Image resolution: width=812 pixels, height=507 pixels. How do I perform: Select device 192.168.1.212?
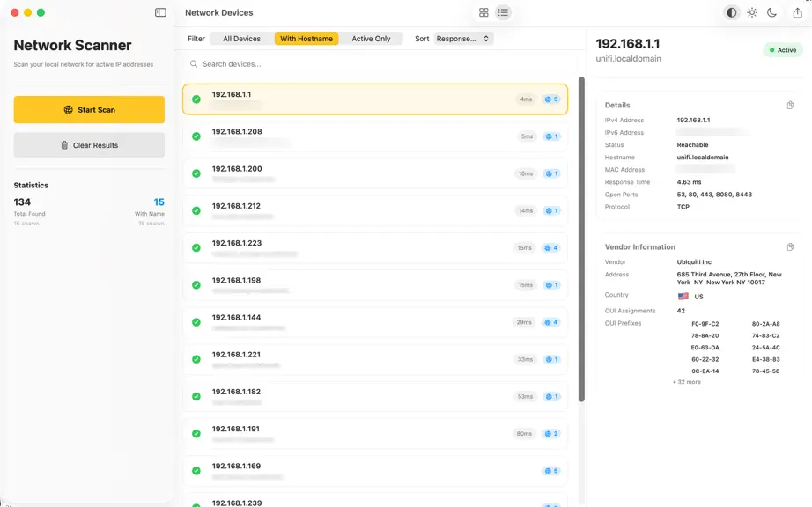(375, 210)
